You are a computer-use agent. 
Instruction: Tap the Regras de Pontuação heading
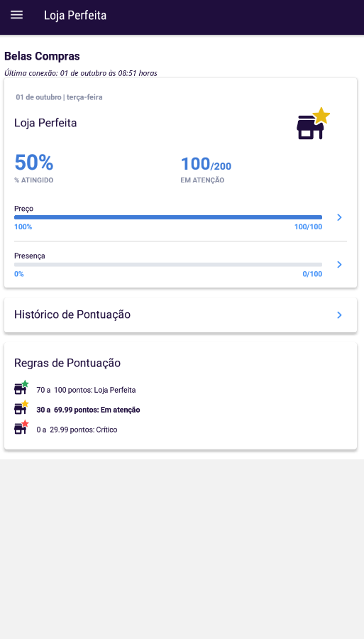pos(67,363)
